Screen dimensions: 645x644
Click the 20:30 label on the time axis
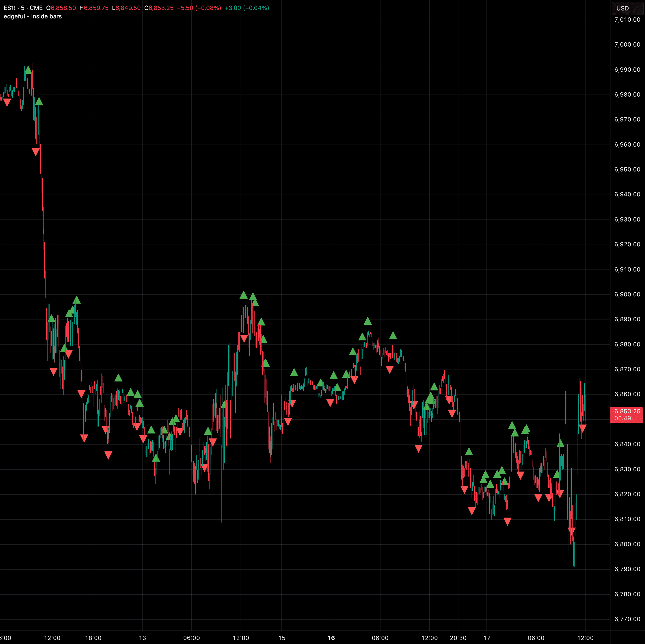pos(458,638)
